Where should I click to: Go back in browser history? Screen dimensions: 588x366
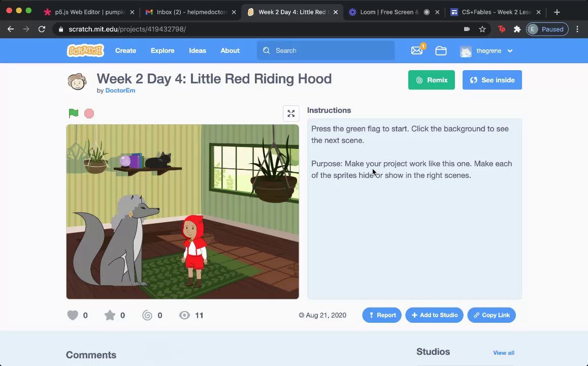11,29
